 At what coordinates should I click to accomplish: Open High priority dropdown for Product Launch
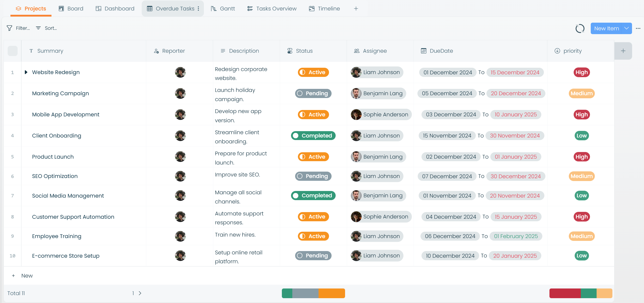click(x=582, y=157)
